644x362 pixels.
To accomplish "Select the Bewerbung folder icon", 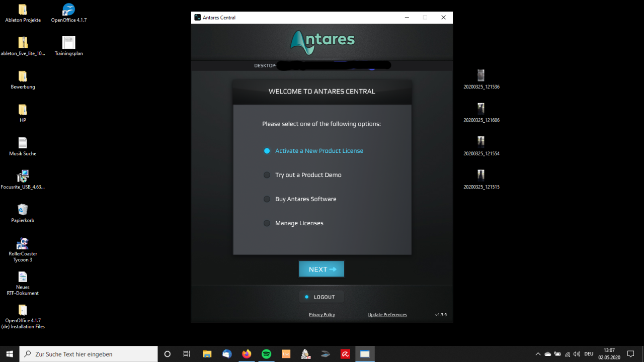I will point(23,79).
